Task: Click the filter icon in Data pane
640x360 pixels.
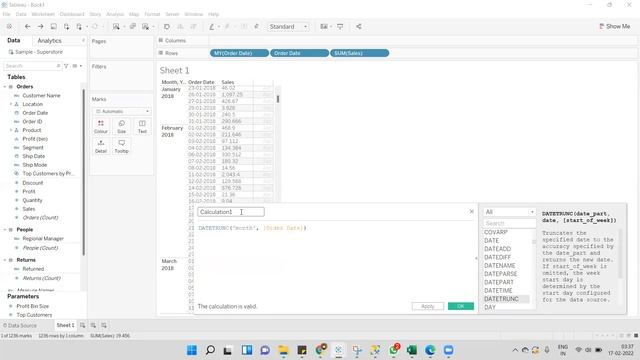Action: pos(66,66)
